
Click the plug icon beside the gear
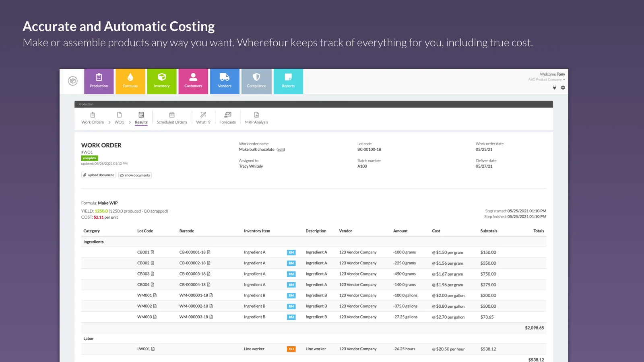pyautogui.click(x=555, y=88)
